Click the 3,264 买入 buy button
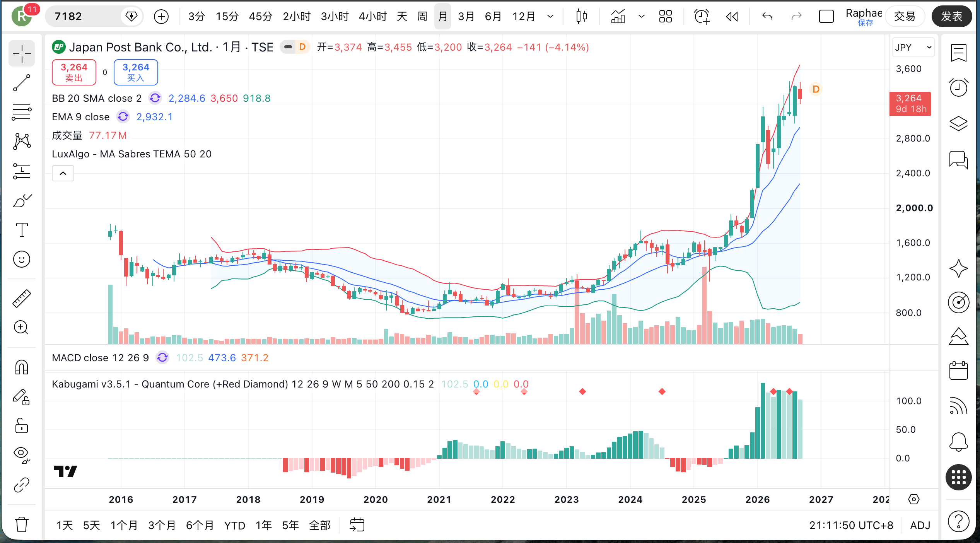Viewport: 980px width, 543px height. coord(136,72)
